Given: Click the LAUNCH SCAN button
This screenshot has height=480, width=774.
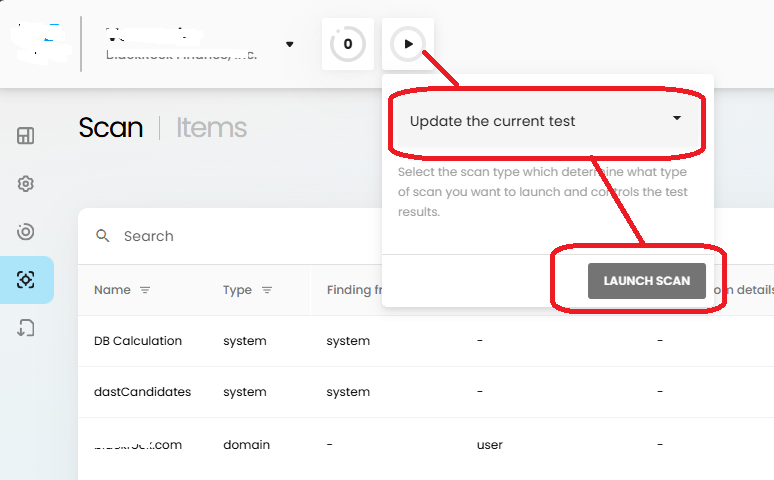Looking at the screenshot, I should [647, 281].
